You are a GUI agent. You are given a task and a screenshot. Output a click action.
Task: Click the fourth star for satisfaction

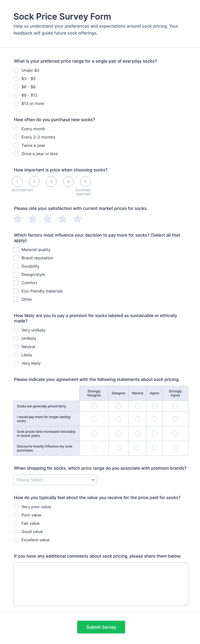63,219
